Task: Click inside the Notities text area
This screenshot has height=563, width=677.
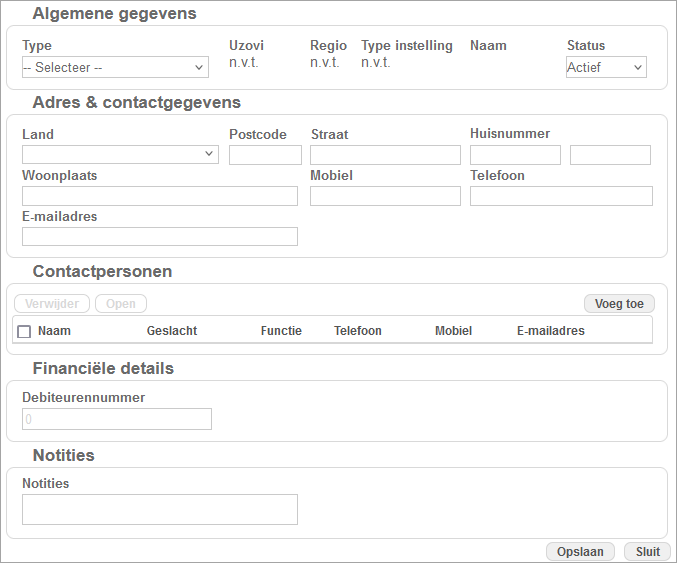Action: (160, 509)
